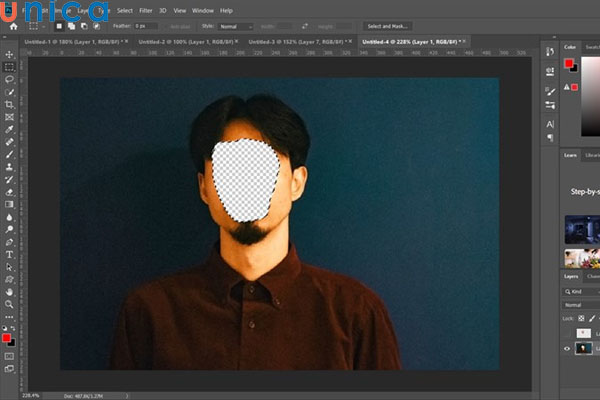Open the Style dropdown set to Normal
This screenshot has width=600, height=400.
click(235, 26)
